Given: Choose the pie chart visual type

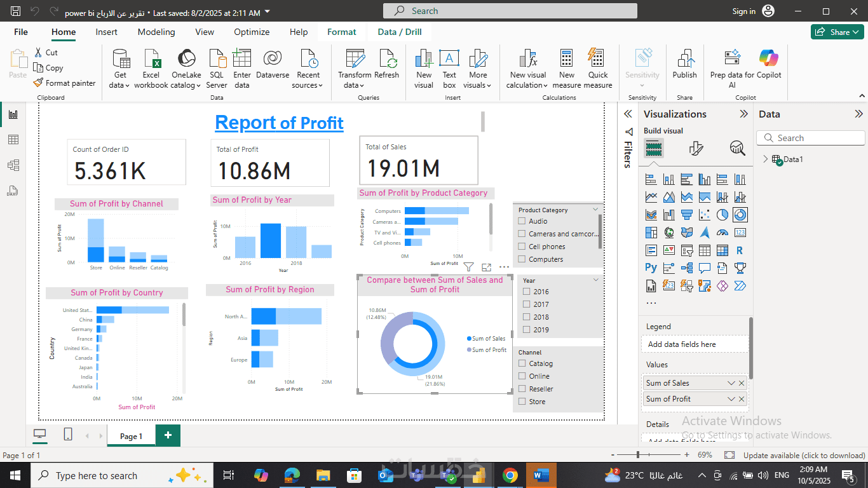Looking at the screenshot, I should pos(722,215).
